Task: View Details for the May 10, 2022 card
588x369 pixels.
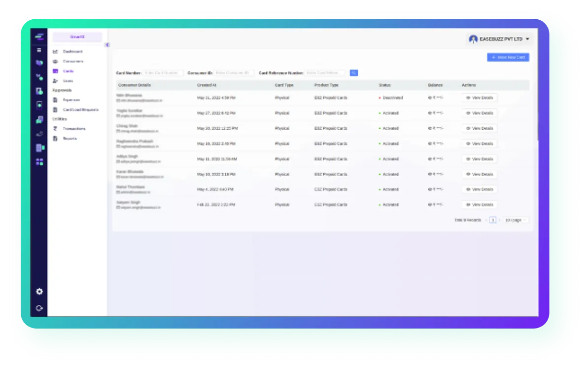Action: tap(480, 174)
